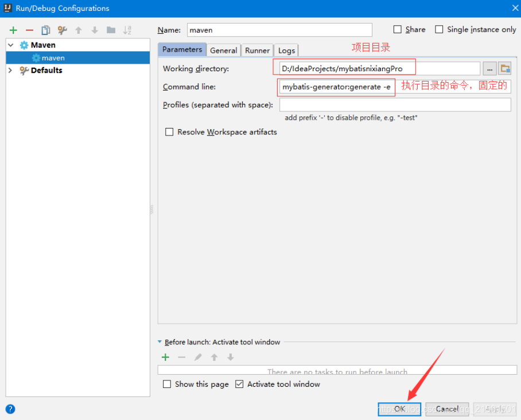
Task: Click the sort configurations alphabetically icon
Action: [x=127, y=30]
